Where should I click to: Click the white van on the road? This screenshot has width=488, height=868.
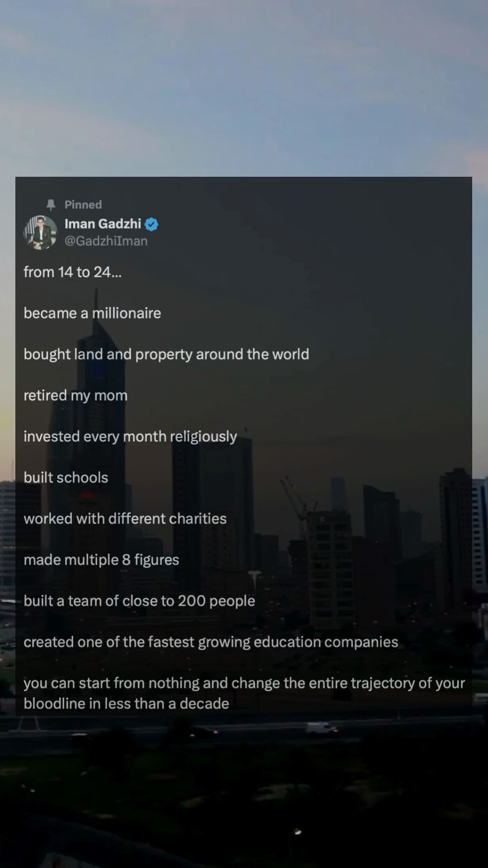tap(321, 728)
